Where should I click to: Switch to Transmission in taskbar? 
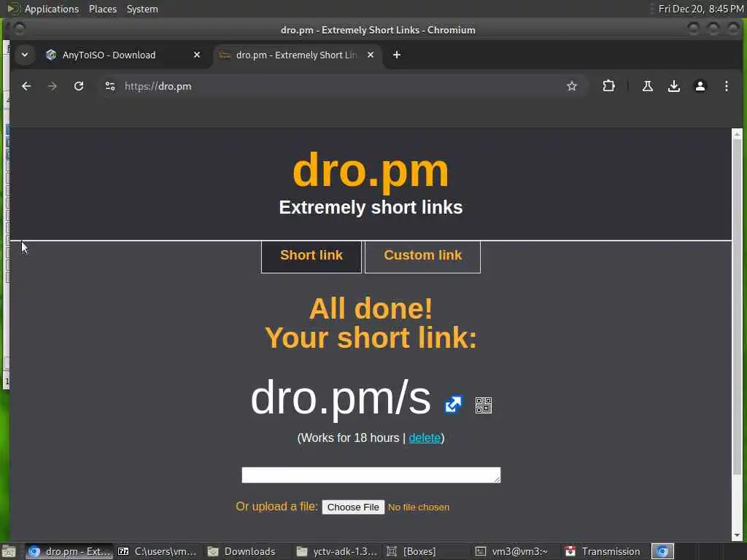603,551
